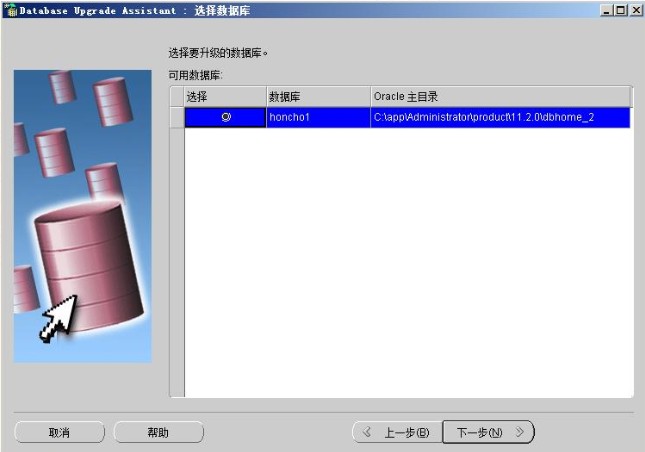Maximize the Database Upgrade Assistant window
This screenshot has width=645, height=452.
(621, 9)
